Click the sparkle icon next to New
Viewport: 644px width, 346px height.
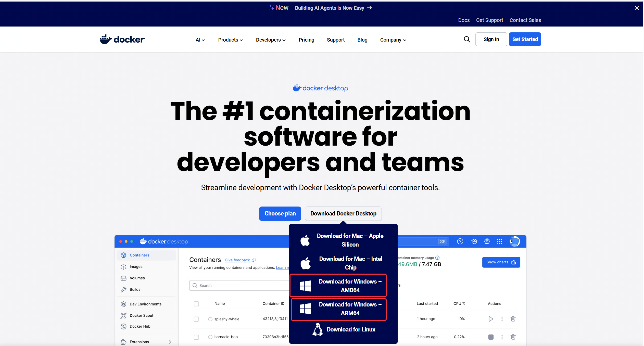(271, 7)
